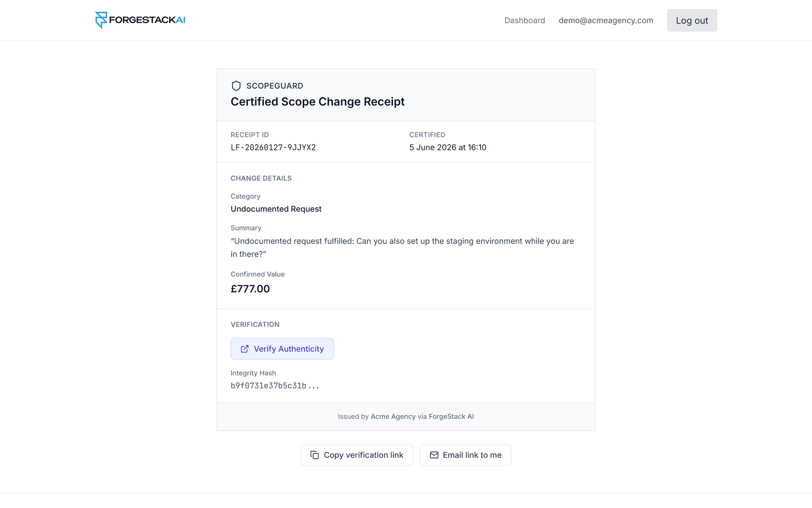Click the SCOPEGUARD label text
Image resolution: width=812 pixels, height=508 pixels.
point(275,86)
